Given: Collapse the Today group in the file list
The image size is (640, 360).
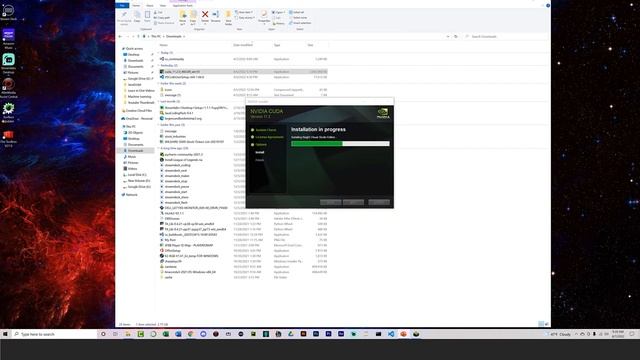Looking at the screenshot, I should (x=159, y=53).
